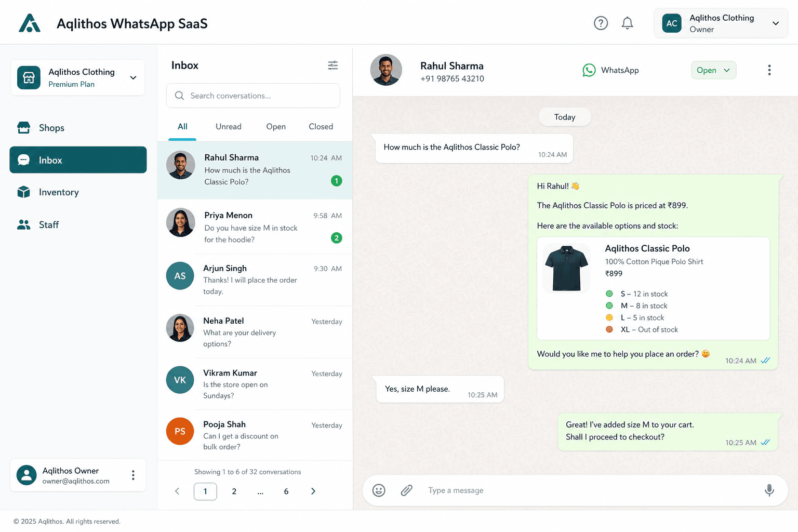This screenshot has width=798, height=532.
Task: Open Inventory in the sidebar
Action: pyautogui.click(x=78, y=192)
